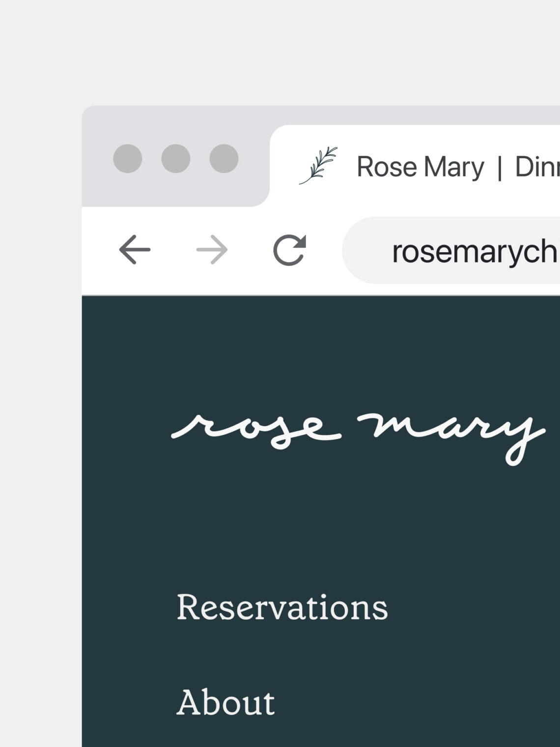
Task: Open the About page link
Action: coord(225,702)
